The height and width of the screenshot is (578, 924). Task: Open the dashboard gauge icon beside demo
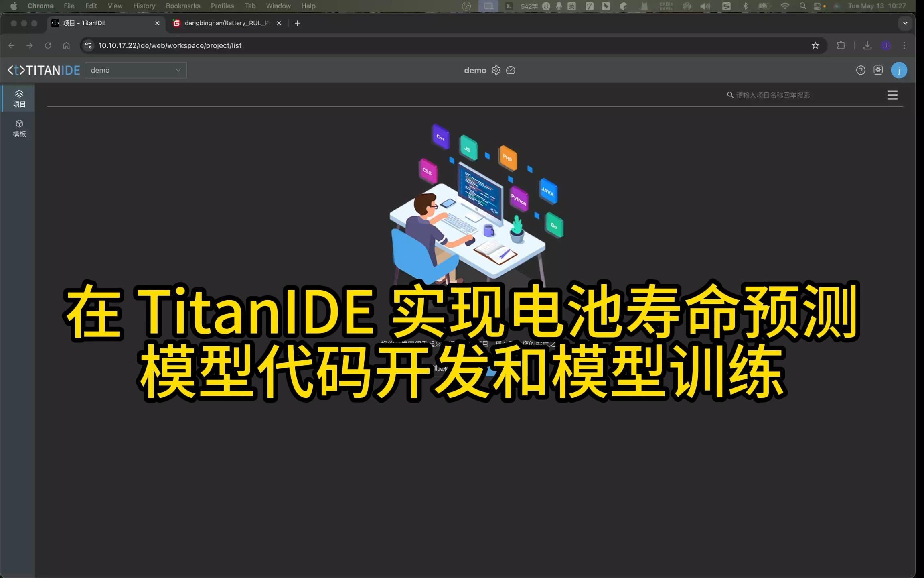pyautogui.click(x=511, y=70)
